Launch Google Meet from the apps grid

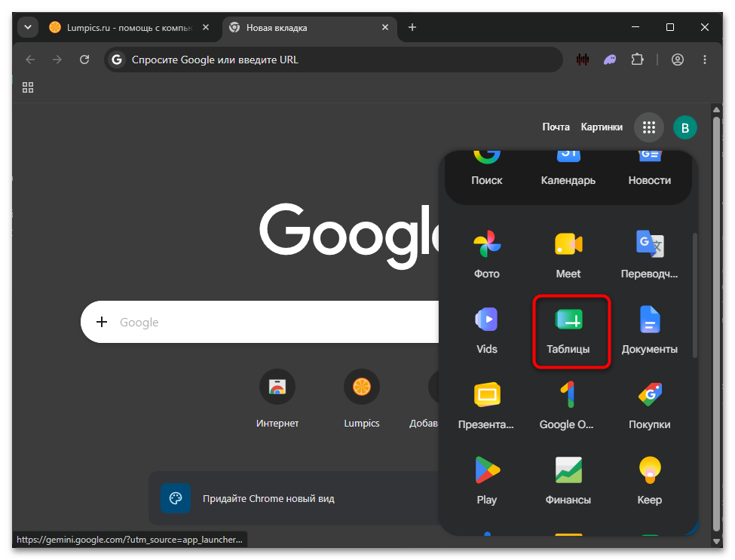pyautogui.click(x=568, y=255)
